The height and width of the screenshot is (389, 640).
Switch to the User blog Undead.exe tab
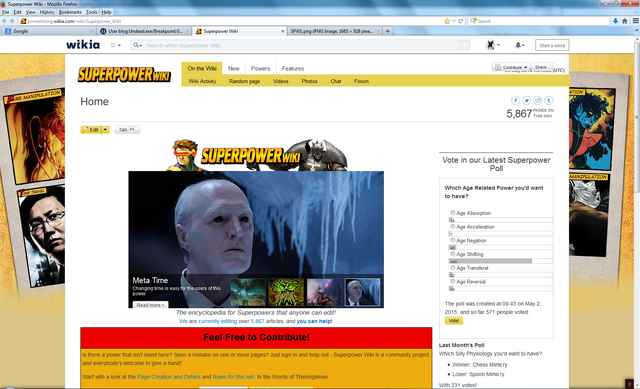(x=144, y=31)
